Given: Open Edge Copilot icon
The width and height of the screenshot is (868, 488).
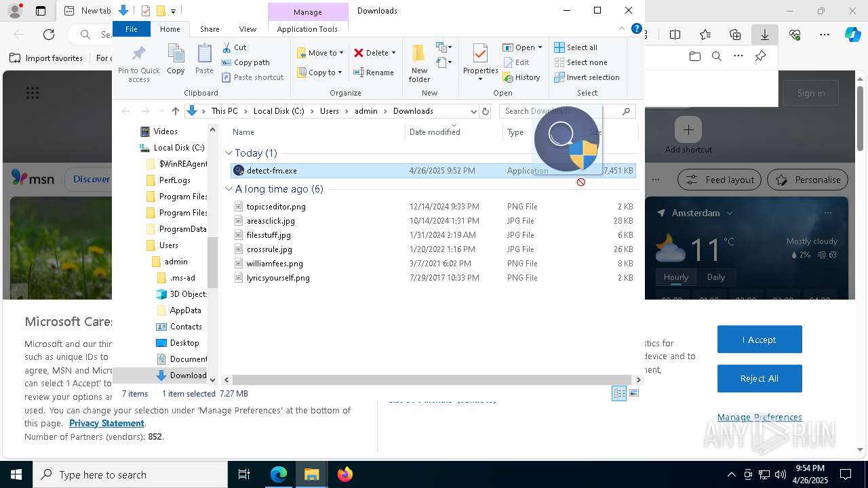Looking at the screenshot, I should click(x=852, y=35).
